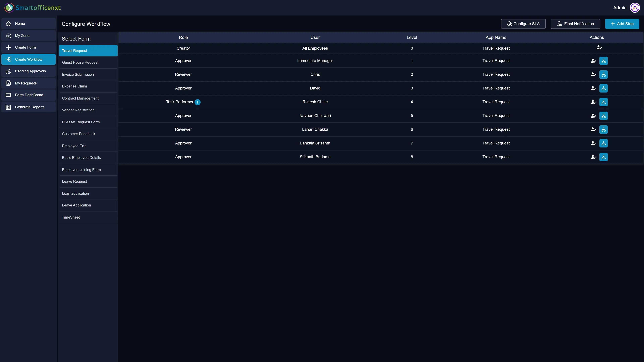This screenshot has height=362, width=644.
Task: Click the Smartofficenxt logo
Action: click(x=33, y=8)
